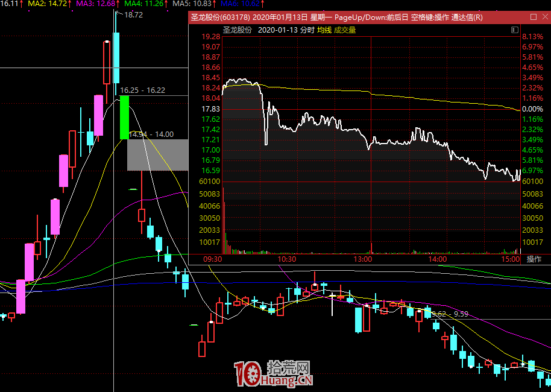Click the 8.13% percent axis label

[x=533, y=37]
